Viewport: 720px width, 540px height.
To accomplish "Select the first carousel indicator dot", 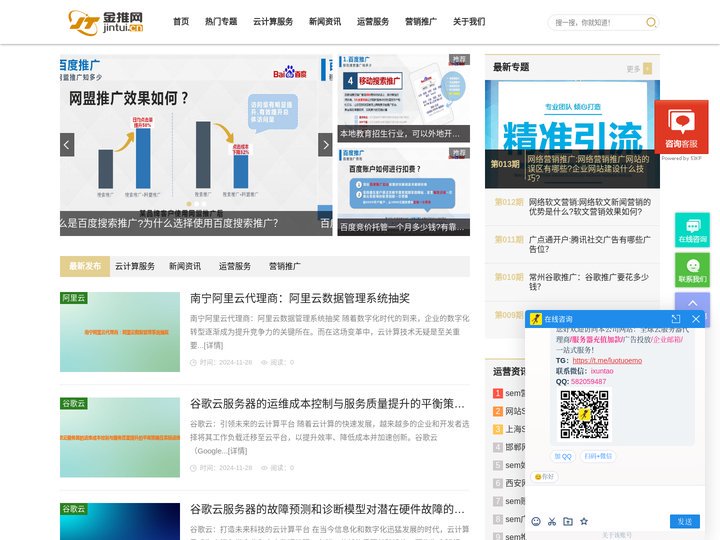I will pyautogui.click(x=189, y=204).
